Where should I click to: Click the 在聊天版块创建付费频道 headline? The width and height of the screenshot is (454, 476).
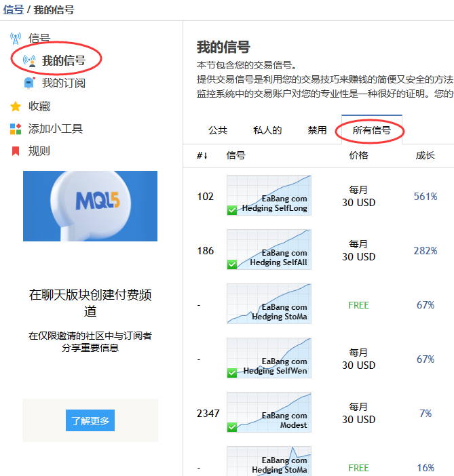click(90, 303)
